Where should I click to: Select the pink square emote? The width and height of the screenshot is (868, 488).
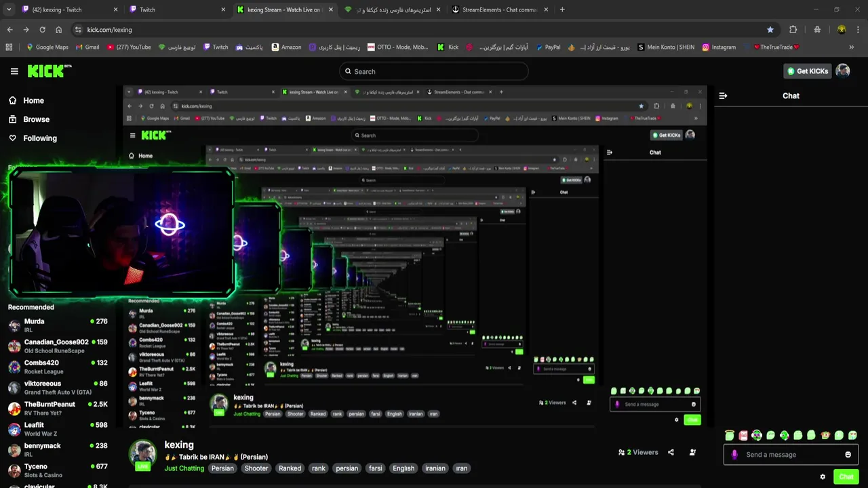(743, 435)
